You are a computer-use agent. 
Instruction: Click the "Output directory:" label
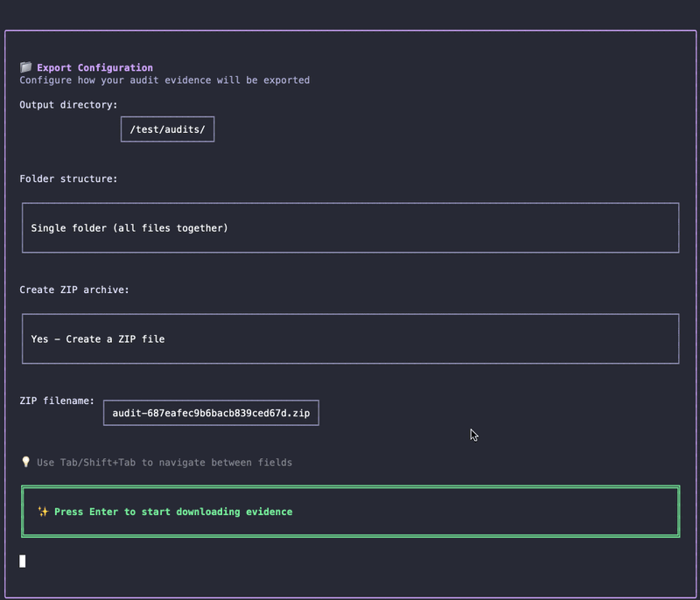coord(68,105)
